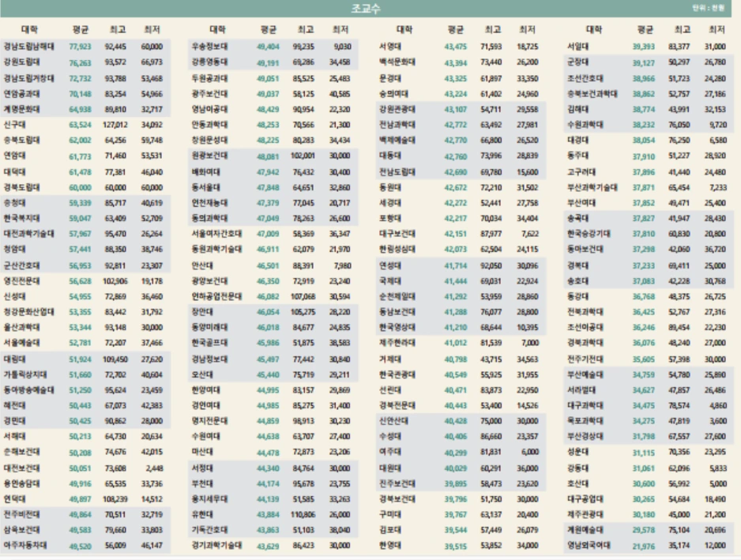This screenshot has width=741, height=560.
Task: Click the 조선간호대 name cell
Action: pyautogui.click(x=585, y=78)
